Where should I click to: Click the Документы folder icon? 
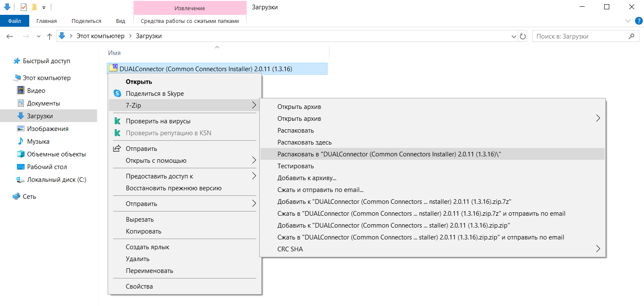pos(21,103)
